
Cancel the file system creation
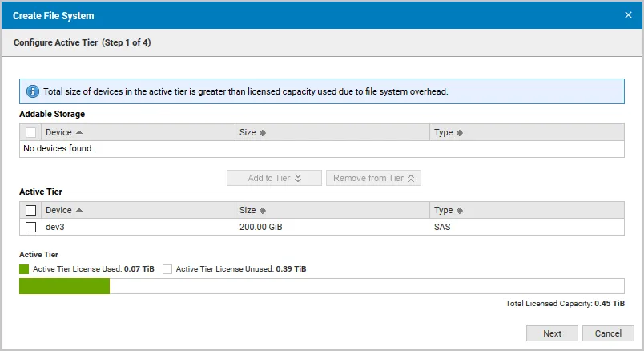(608, 333)
